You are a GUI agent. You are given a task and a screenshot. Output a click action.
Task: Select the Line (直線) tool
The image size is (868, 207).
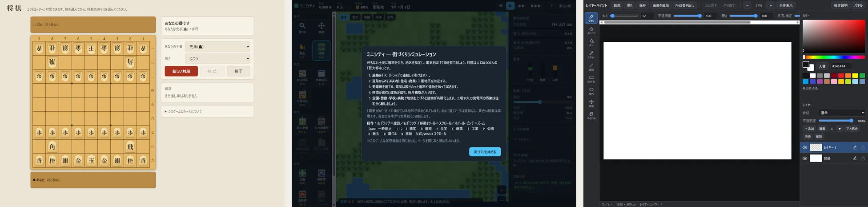point(591,67)
